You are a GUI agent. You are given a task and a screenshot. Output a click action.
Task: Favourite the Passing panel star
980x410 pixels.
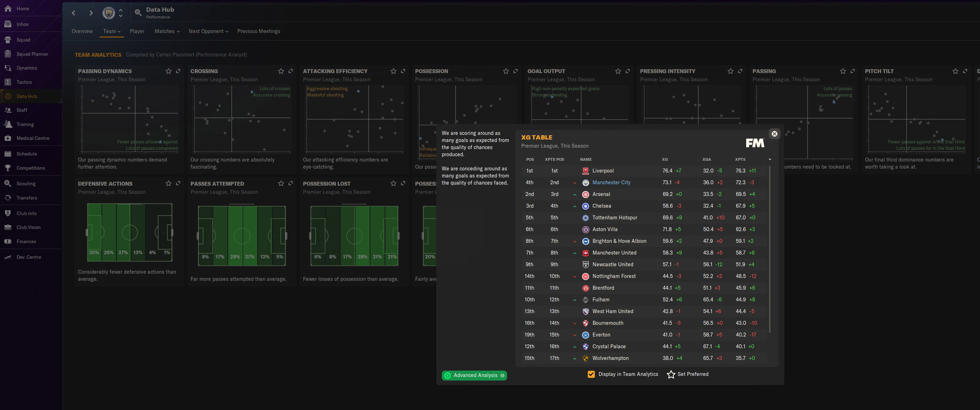point(843,71)
